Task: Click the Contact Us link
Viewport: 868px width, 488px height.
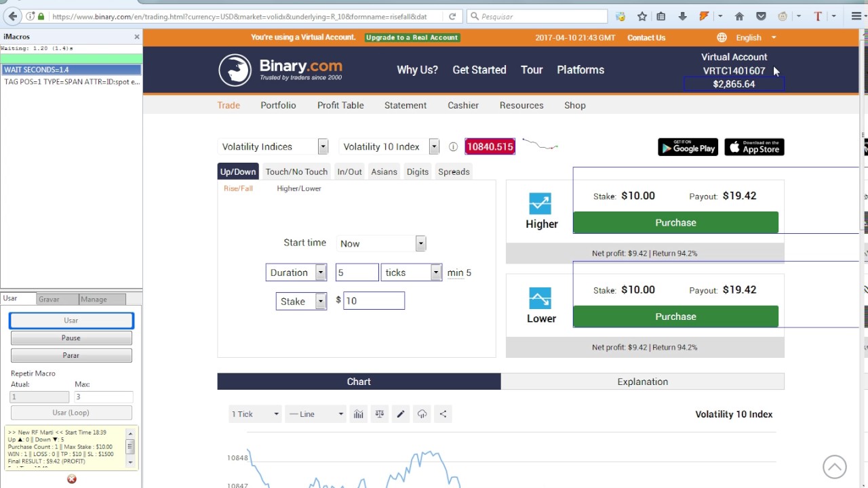Action: coord(646,38)
